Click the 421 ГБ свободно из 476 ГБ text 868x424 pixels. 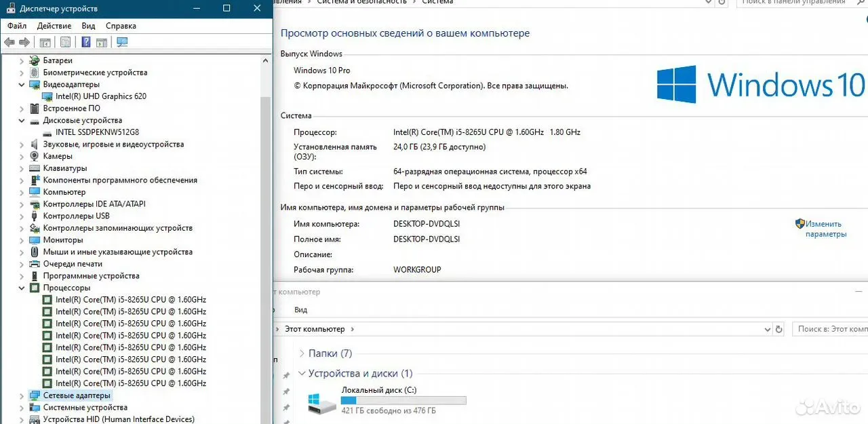(389, 410)
